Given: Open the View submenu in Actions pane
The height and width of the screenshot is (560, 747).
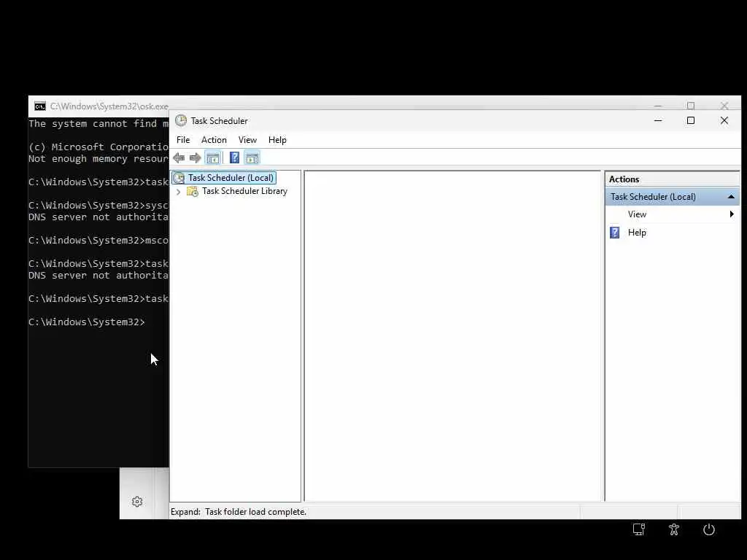Looking at the screenshot, I should [x=672, y=214].
